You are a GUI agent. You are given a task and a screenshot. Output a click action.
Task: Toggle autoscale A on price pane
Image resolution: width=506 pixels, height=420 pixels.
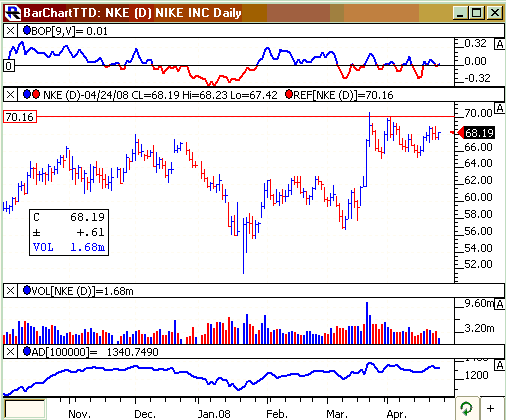(499, 108)
